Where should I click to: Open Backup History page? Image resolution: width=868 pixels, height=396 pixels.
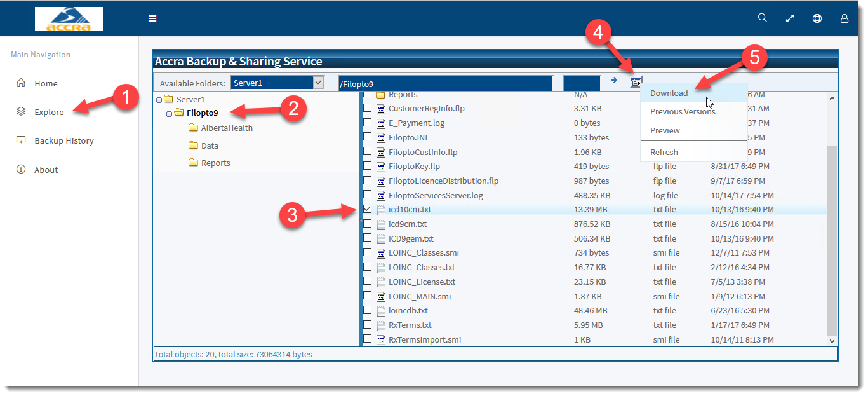64,141
